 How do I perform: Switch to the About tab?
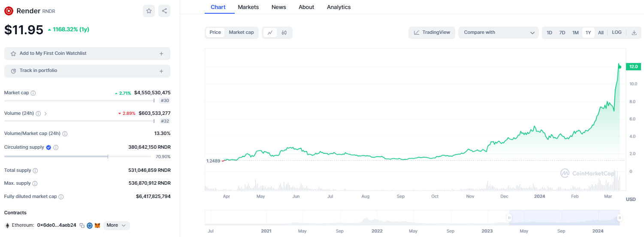306,7
